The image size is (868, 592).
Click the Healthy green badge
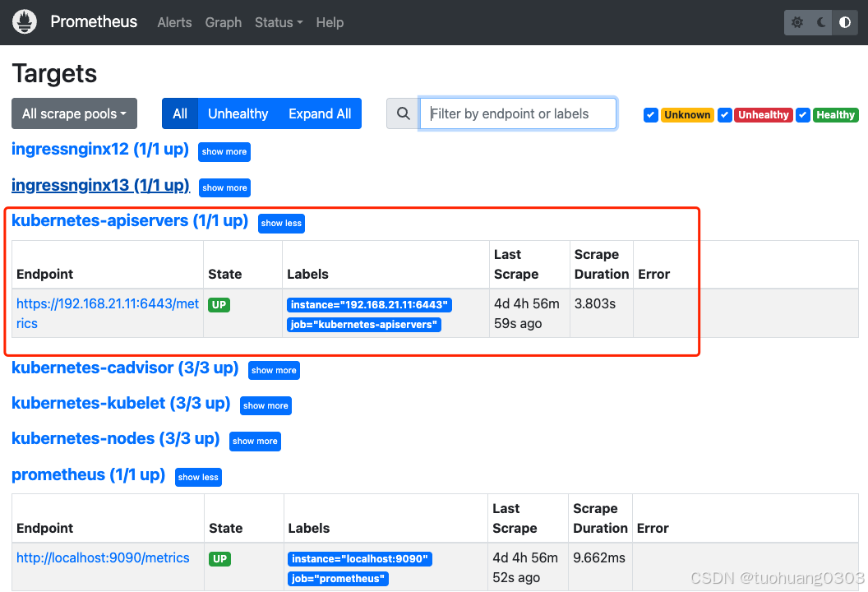coord(835,115)
